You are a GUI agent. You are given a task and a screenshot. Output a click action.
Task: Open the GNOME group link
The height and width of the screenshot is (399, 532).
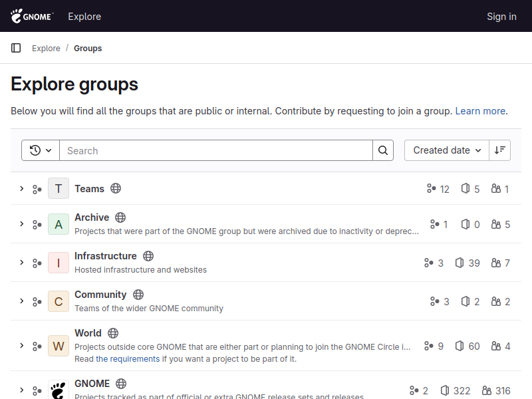92,384
